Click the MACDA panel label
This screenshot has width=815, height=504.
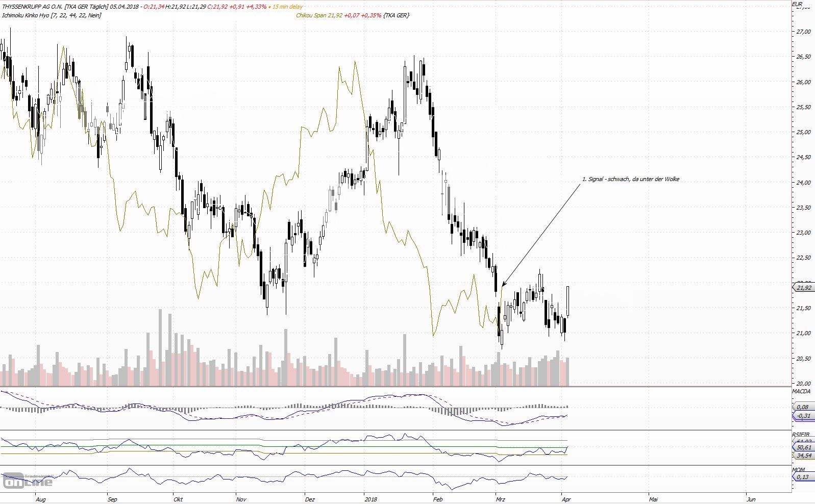801,391
